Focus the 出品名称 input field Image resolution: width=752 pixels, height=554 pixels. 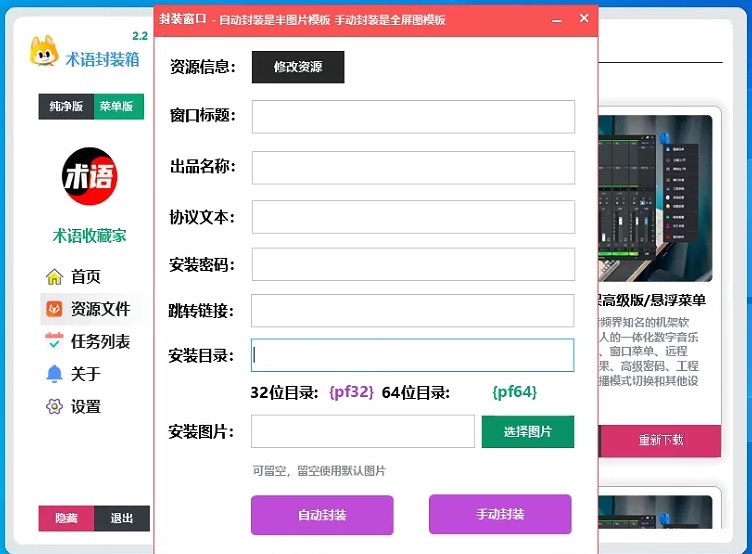click(x=413, y=167)
